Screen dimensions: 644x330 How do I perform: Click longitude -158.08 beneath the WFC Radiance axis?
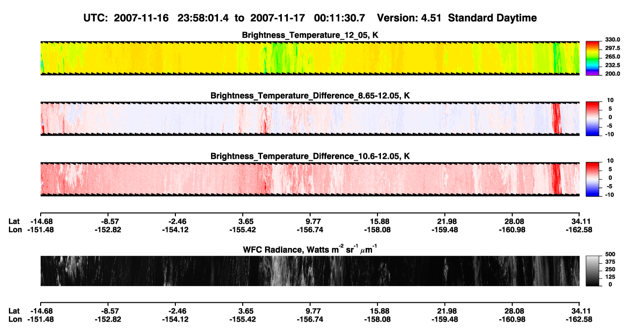[x=377, y=319]
